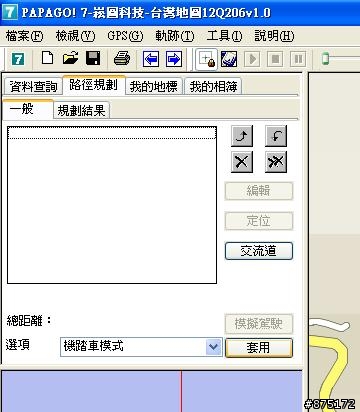Clear all waypoints with the double-X icon
This screenshot has height=412, width=360.
[276, 162]
